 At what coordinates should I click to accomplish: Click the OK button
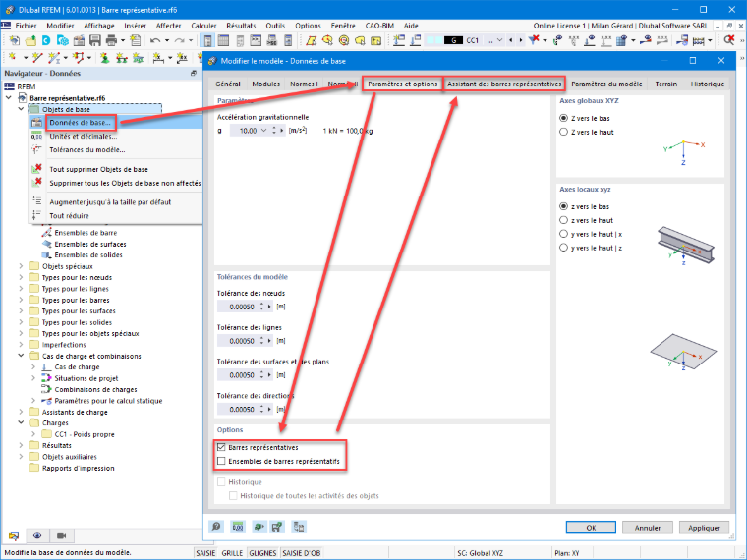[591, 528]
